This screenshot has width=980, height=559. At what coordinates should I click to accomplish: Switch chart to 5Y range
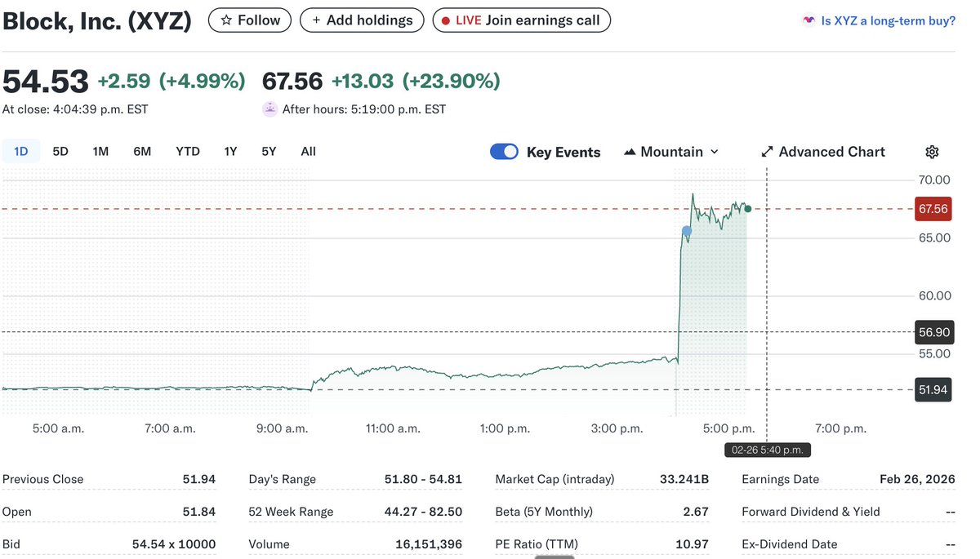[x=269, y=151]
